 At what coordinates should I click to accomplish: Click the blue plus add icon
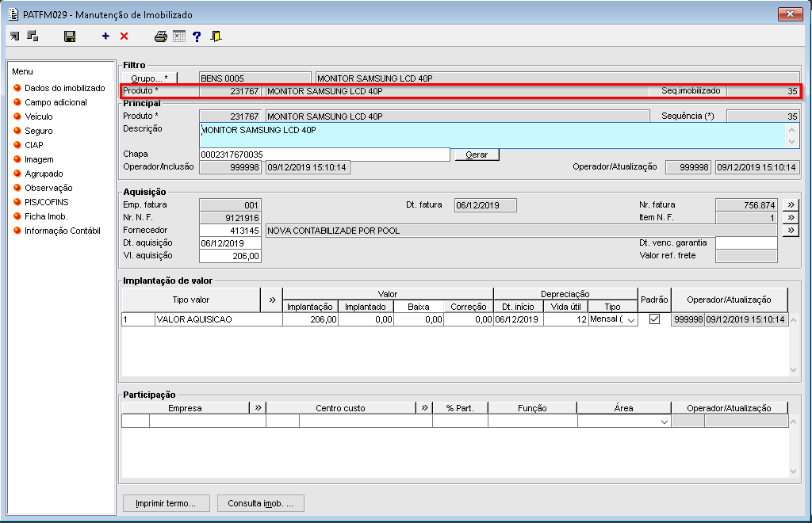105,36
